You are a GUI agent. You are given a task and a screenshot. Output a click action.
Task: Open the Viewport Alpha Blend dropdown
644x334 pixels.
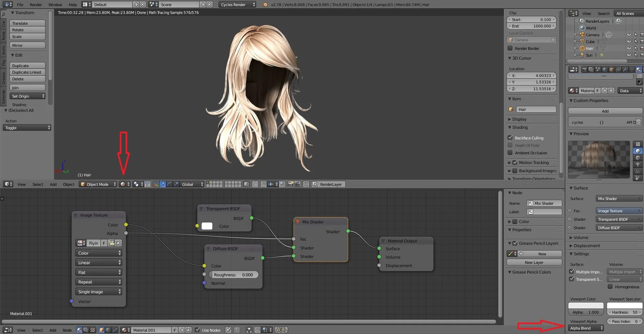(586, 328)
